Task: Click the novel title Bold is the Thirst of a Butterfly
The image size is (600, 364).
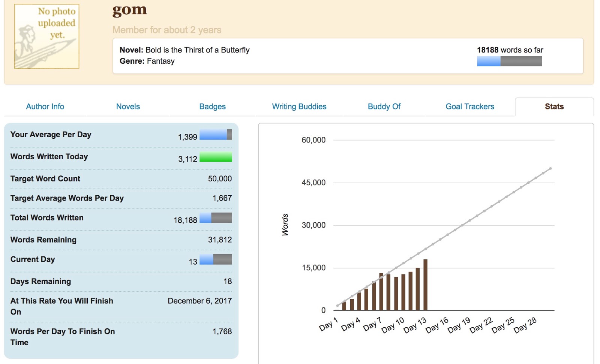Action: 197,50
